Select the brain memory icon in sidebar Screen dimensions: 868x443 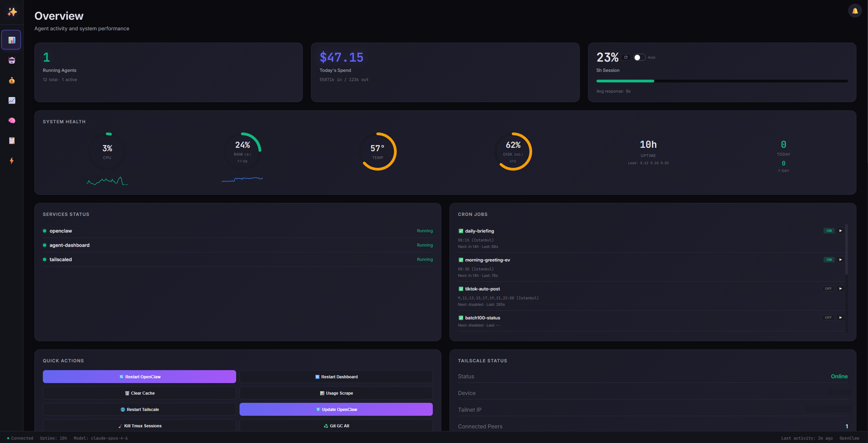click(x=12, y=121)
